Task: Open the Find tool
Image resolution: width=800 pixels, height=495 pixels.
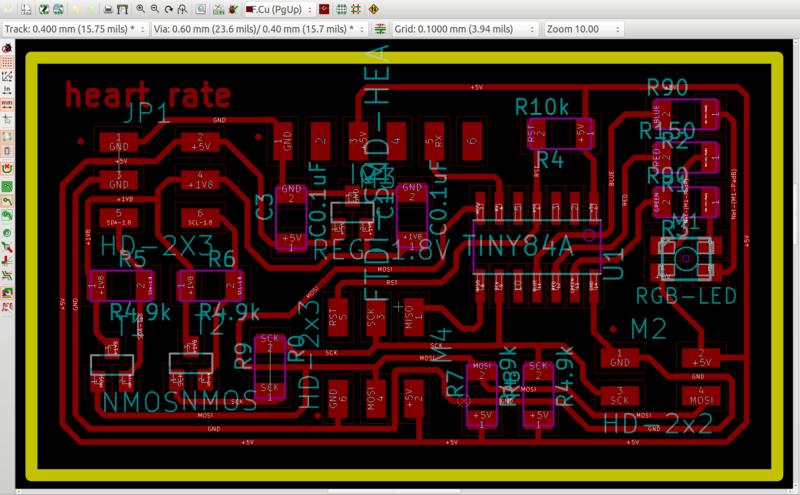Action: [x=201, y=9]
